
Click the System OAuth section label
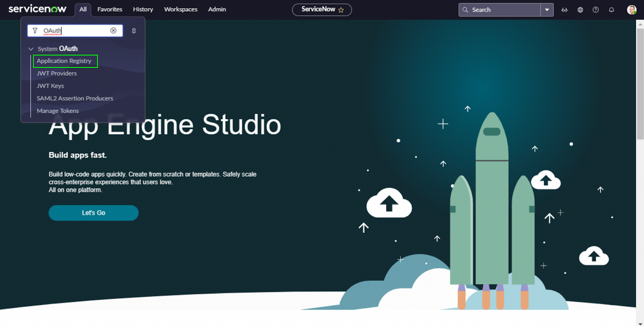tap(58, 49)
